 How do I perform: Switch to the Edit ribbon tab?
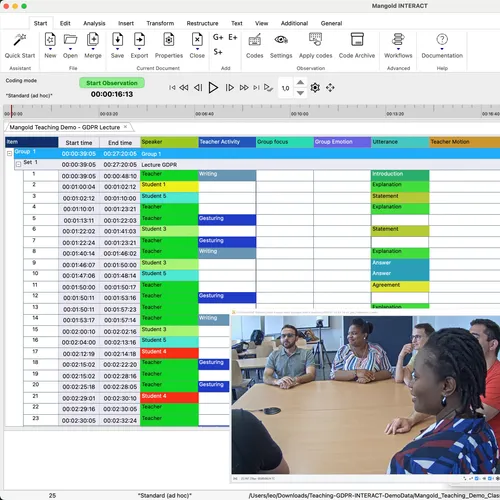[65, 23]
